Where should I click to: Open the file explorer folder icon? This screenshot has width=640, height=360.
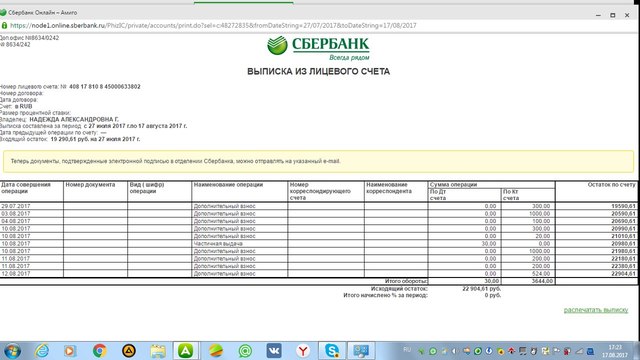[x=158, y=351]
